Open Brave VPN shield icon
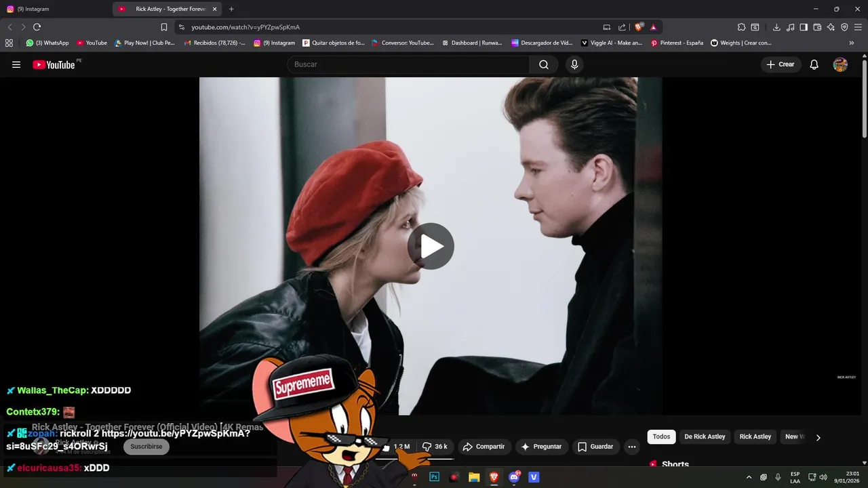Screen dimensions: 868x488 point(844,27)
